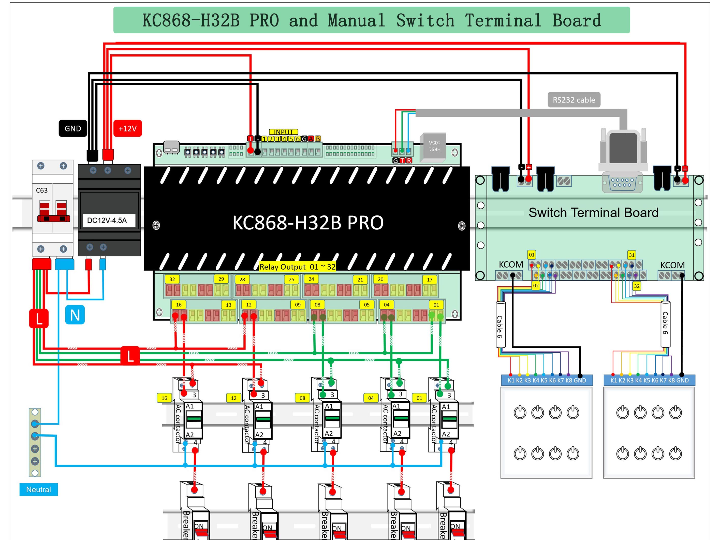Click the yellow 01 relay output tag on the board
This screenshot has width=720, height=540.
pyautogui.click(x=436, y=305)
